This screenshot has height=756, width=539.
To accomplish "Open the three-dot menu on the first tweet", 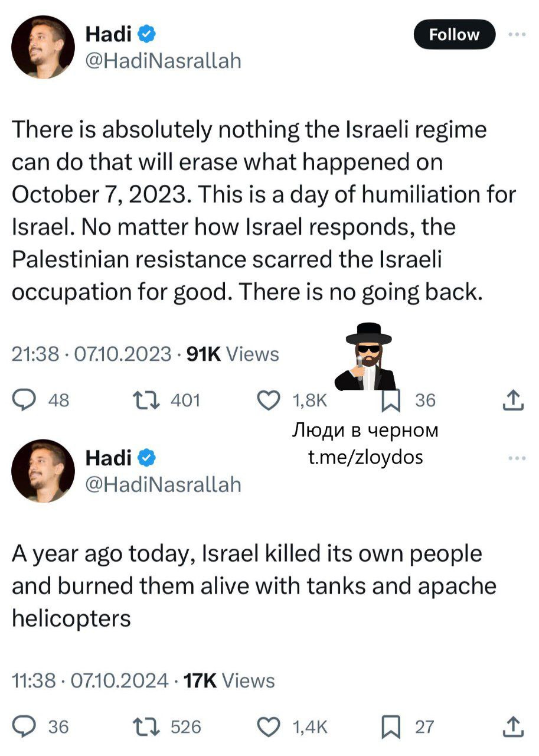I will [x=517, y=35].
